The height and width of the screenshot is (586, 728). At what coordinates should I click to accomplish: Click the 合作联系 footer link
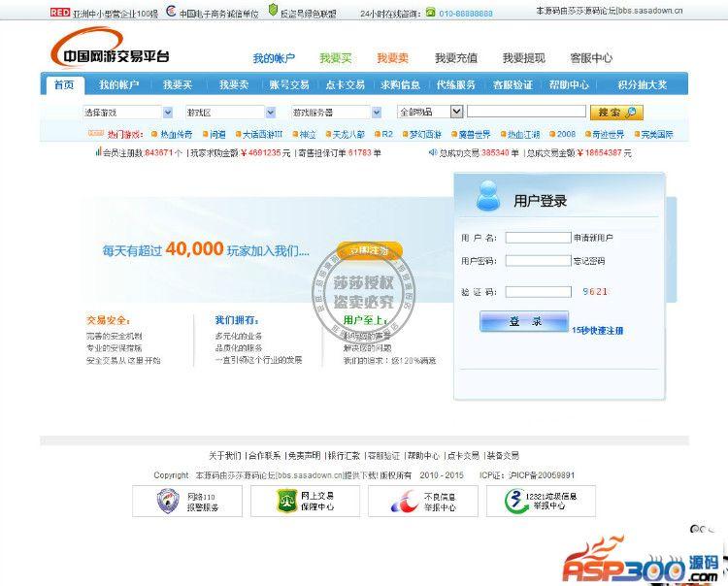pos(265,456)
